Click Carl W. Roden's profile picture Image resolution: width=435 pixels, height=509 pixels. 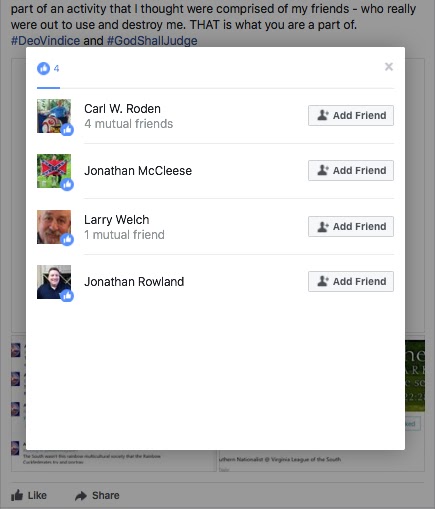click(54, 116)
